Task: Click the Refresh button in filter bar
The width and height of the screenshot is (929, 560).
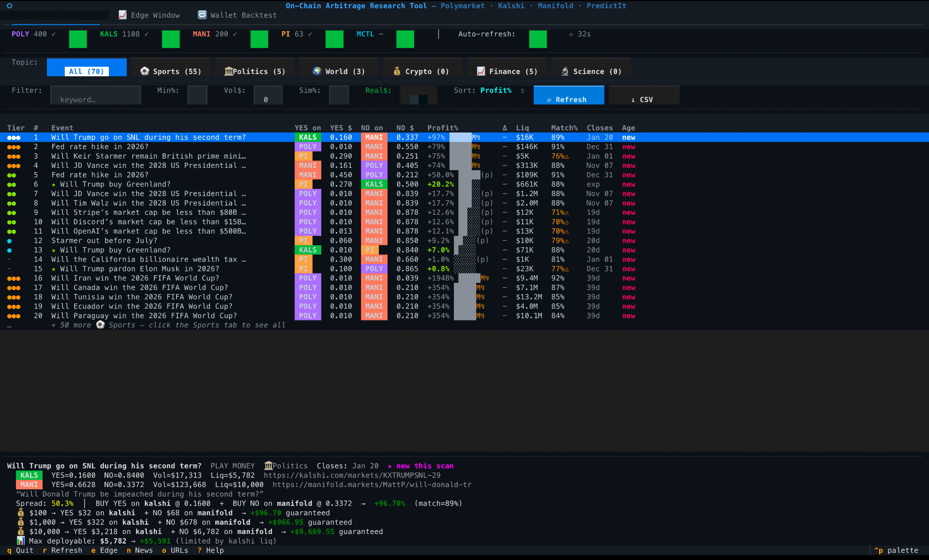Action: pos(569,95)
